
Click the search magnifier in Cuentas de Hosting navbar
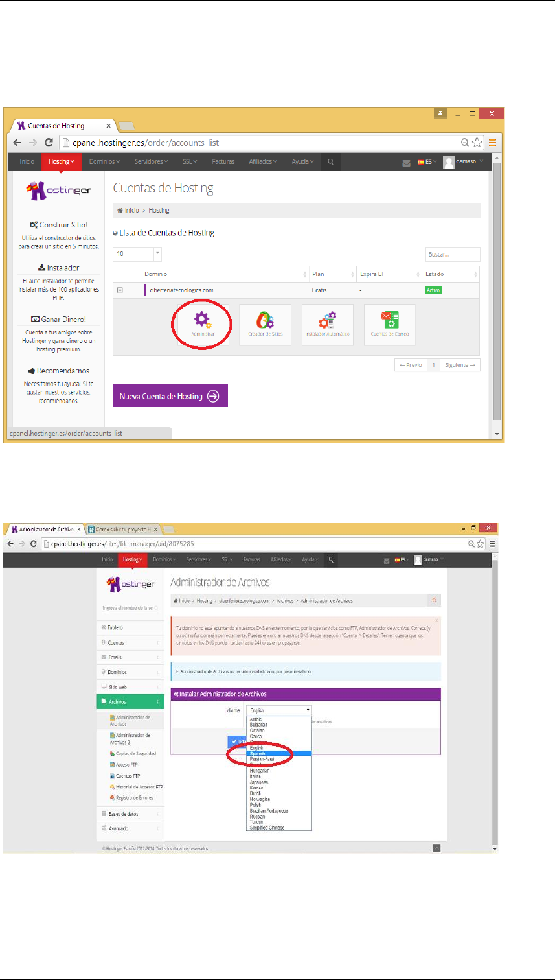tap(330, 162)
